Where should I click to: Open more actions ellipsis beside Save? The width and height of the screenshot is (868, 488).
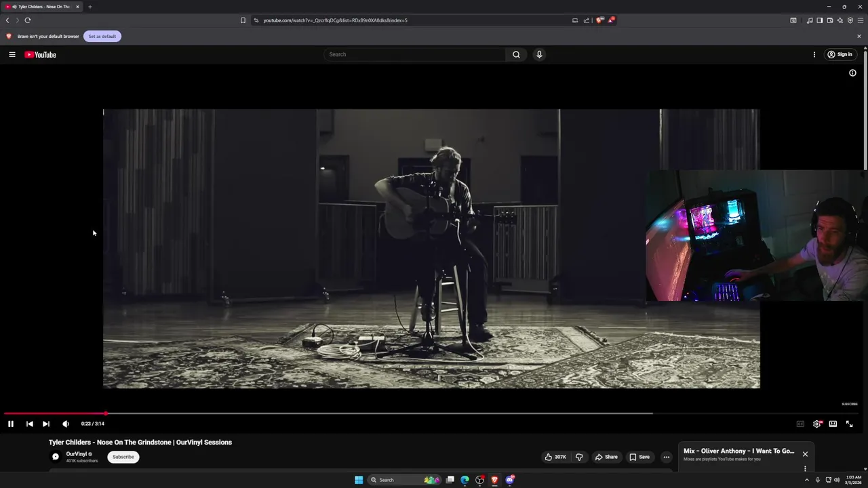(x=666, y=457)
